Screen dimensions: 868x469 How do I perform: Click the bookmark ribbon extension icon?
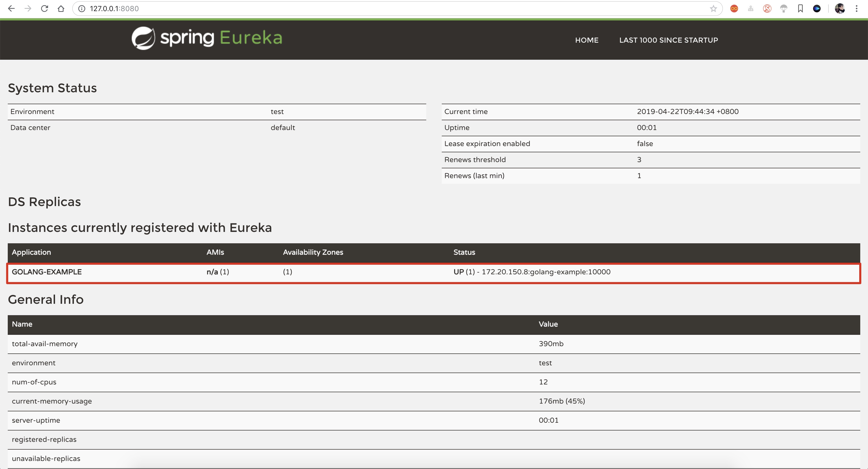point(800,9)
